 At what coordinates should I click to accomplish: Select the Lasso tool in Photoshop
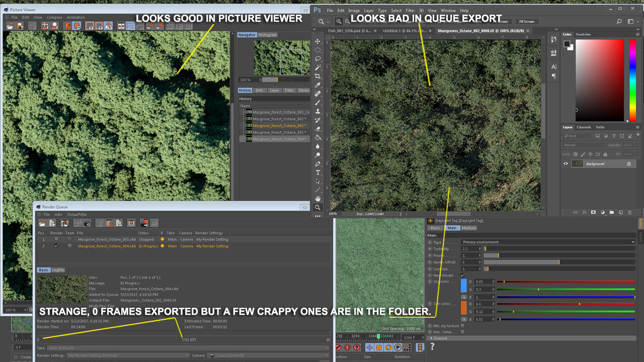click(317, 59)
